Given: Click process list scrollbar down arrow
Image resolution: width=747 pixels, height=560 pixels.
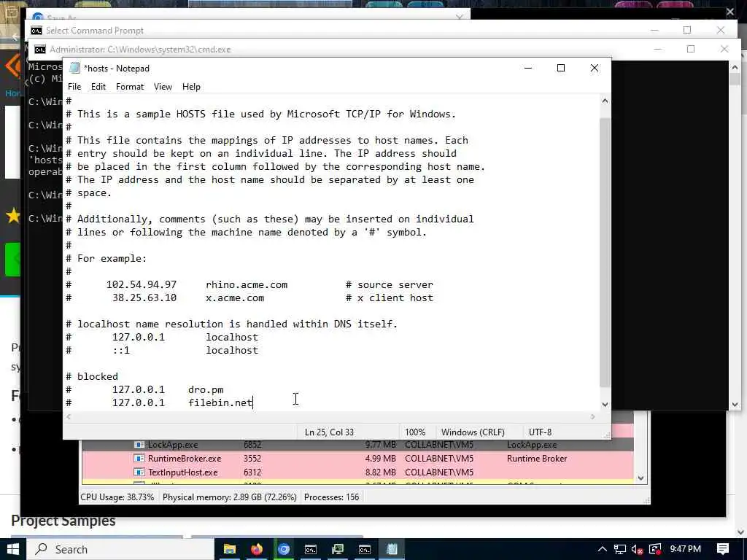Looking at the screenshot, I should point(640,478).
